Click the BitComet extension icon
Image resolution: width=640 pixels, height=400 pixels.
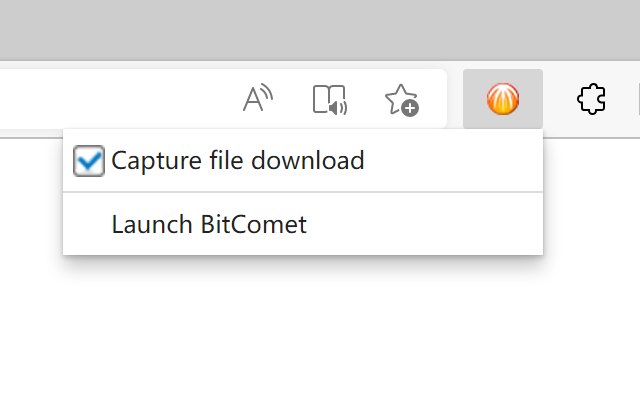[x=502, y=99]
